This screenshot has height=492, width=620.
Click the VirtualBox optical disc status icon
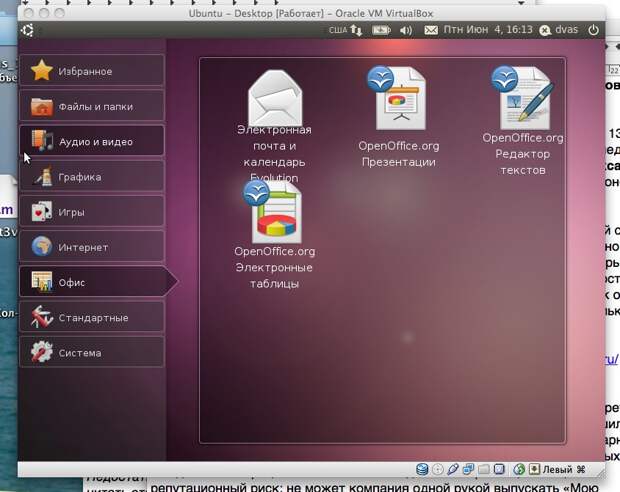pos(438,469)
